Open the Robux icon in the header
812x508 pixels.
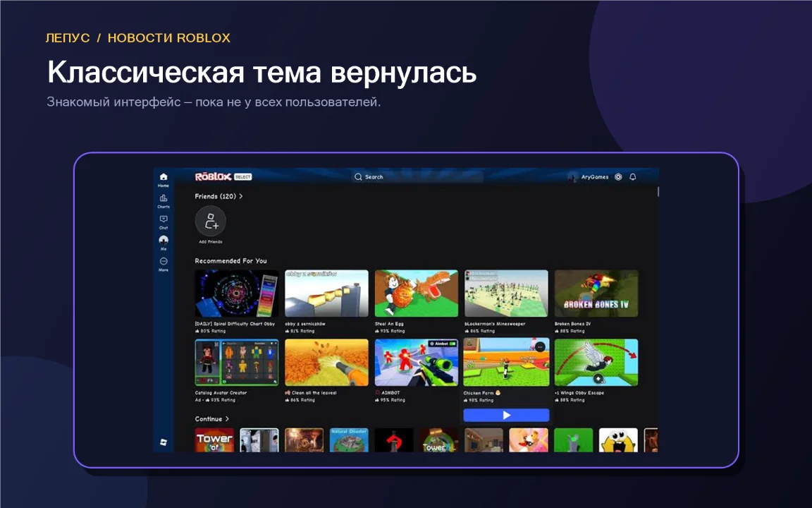(x=618, y=177)
